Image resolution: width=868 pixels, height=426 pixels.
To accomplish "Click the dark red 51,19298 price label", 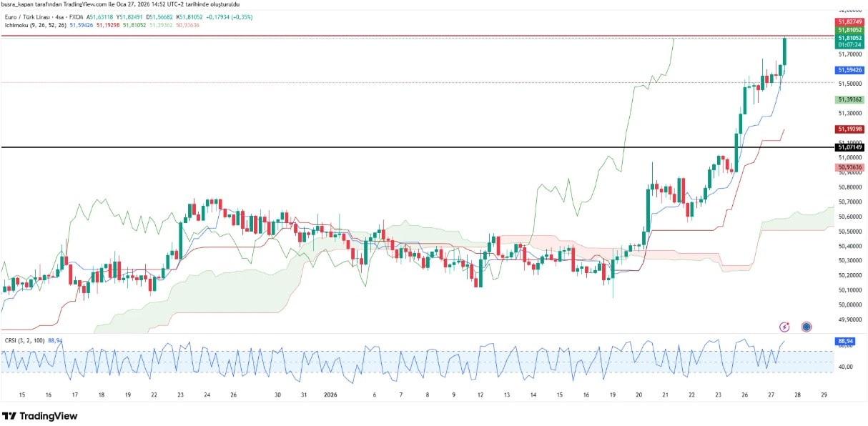I will point(849,129).
